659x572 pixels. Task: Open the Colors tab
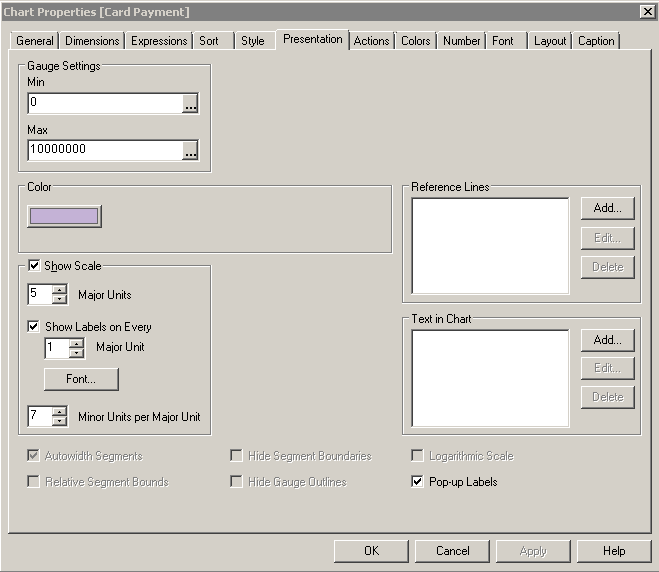coord(415,41)
